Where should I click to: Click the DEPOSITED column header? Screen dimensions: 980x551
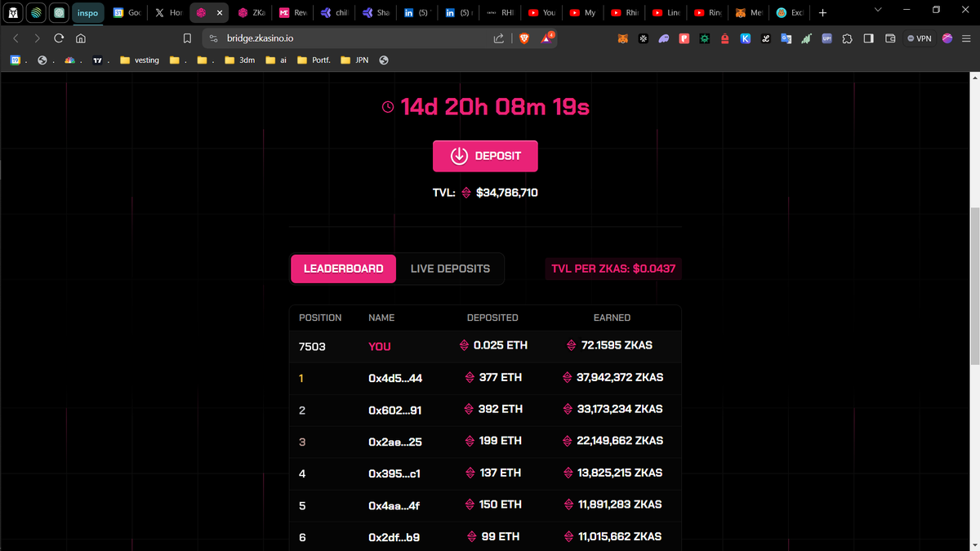click(492, 318)
